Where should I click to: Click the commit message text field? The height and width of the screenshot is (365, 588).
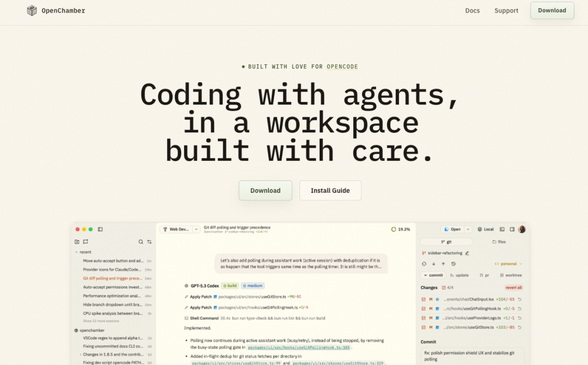[x=473, y=356]
